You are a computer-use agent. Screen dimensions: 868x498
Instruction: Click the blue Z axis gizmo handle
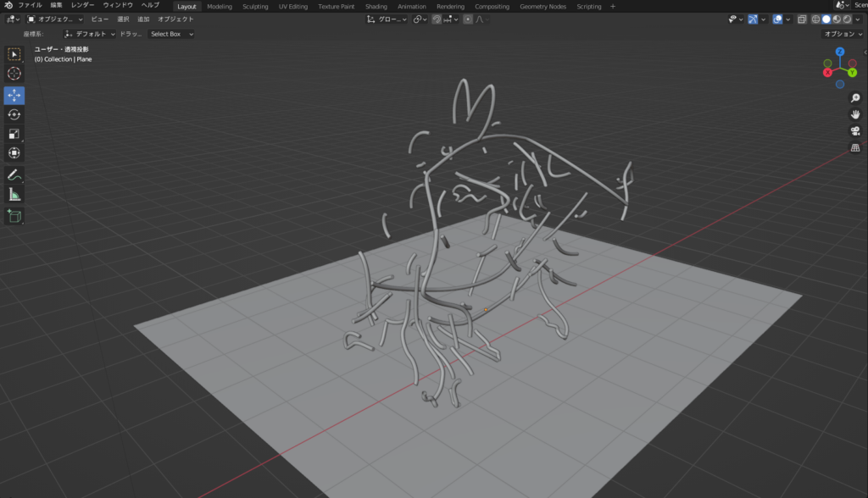click(840, 52)
